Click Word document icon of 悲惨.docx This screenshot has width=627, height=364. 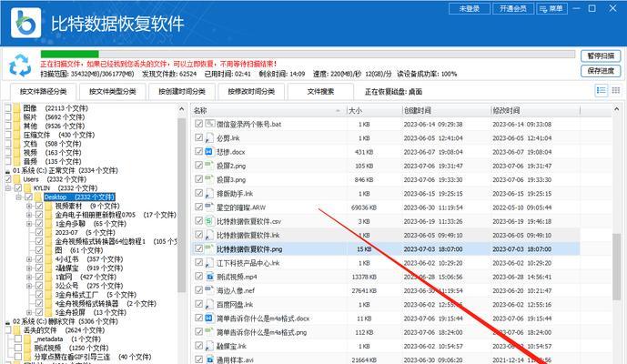point(208,152)
